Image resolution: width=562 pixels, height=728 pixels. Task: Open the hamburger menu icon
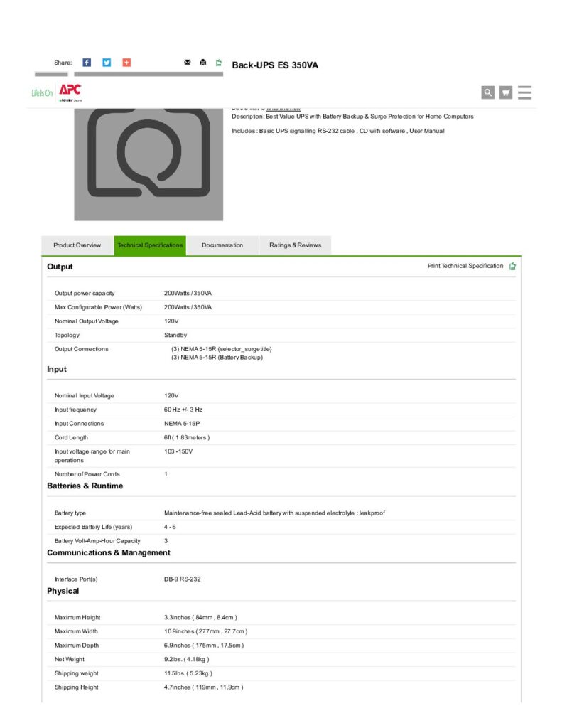click(x=525, y=92)
